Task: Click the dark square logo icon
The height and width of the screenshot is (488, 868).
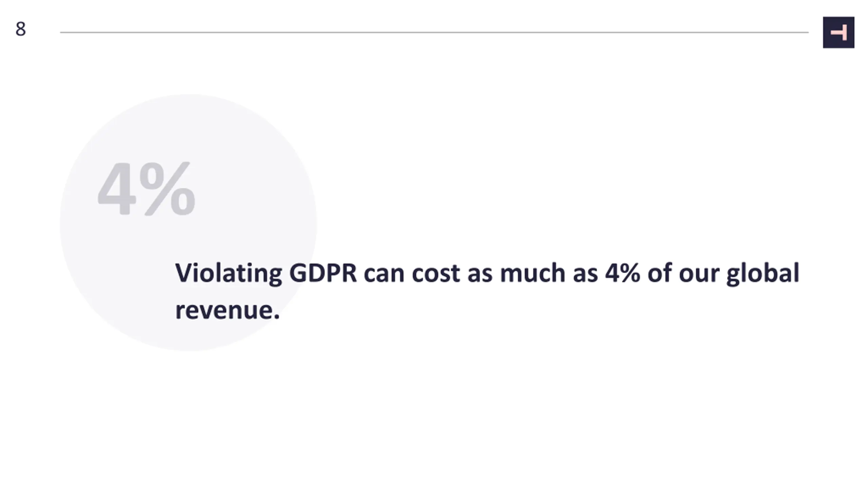Action: [839, 32]
